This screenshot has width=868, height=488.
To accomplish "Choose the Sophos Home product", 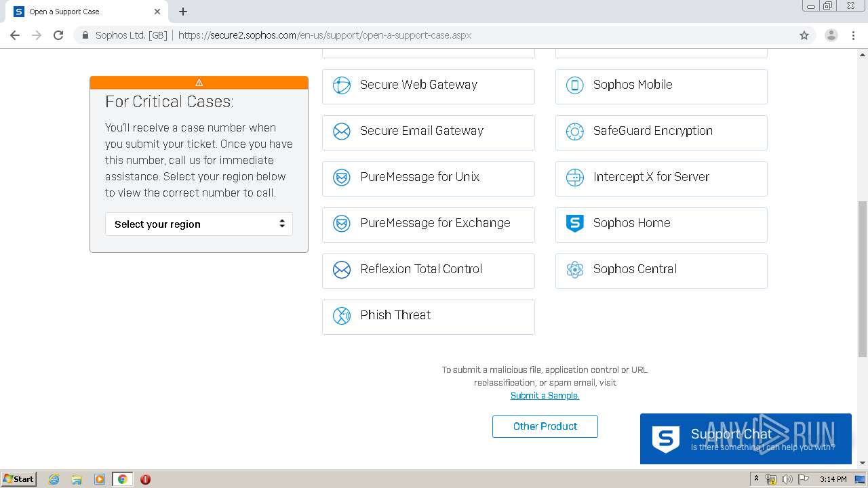I will point(661,224).
